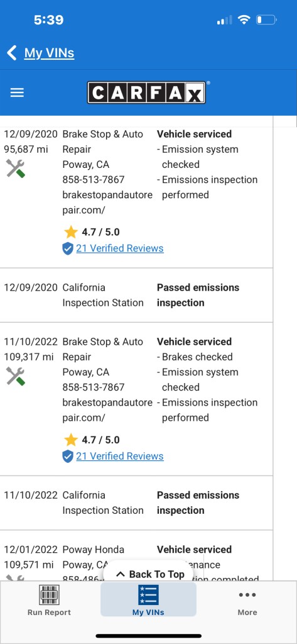Tap the brakestopandautorepair.com link in 11/10/2022 entry
297x644 pixels.
pos(107,410)
